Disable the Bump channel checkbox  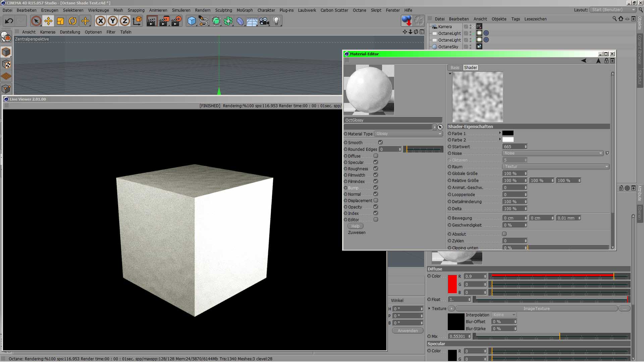click(x=376, y=188)
